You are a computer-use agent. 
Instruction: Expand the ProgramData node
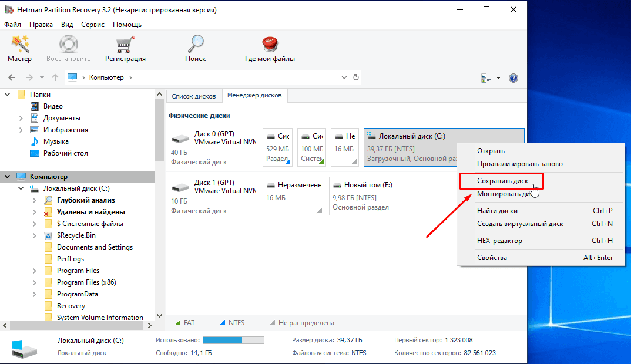[x=35, y=294]
